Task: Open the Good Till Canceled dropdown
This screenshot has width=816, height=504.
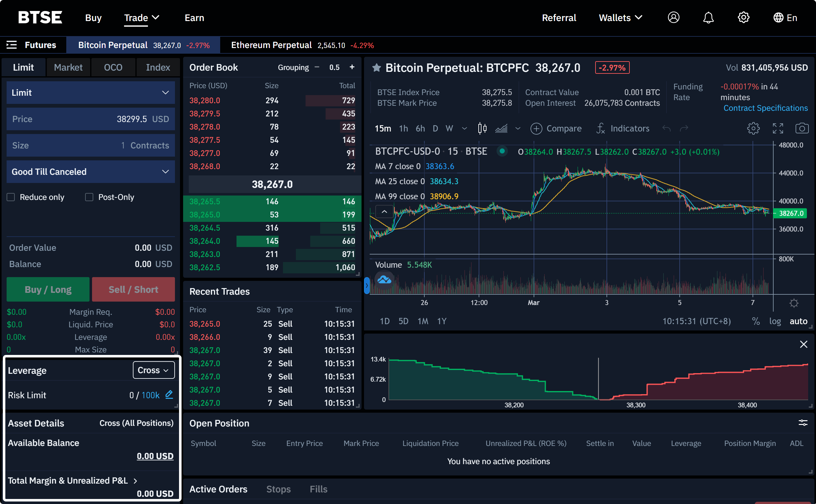Action: (91, 172)
